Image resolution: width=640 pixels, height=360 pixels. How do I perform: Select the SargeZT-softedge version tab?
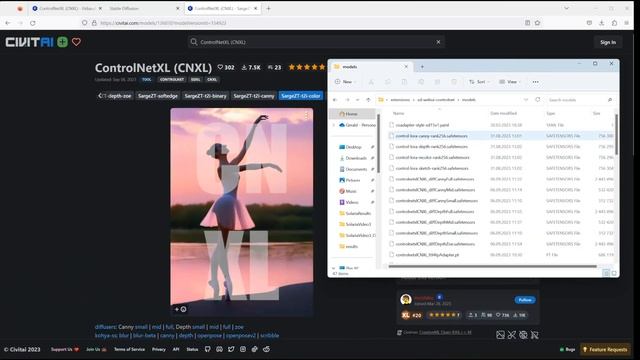coord(158,96)
